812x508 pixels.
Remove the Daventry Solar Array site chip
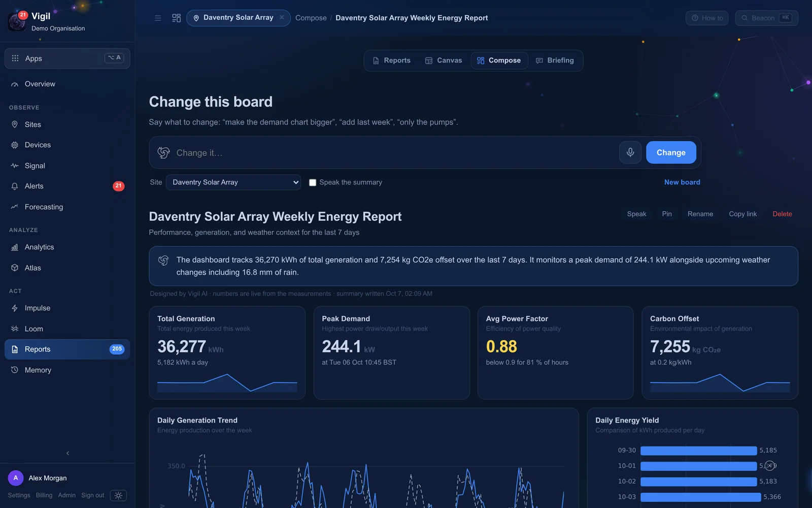coord(282,17)
